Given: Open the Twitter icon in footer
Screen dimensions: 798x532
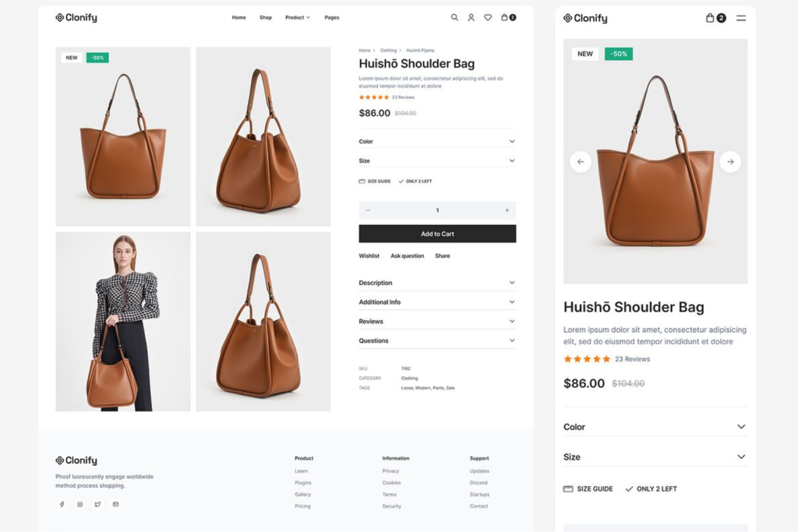Looking at the screenshot, I should click(97, 505).
